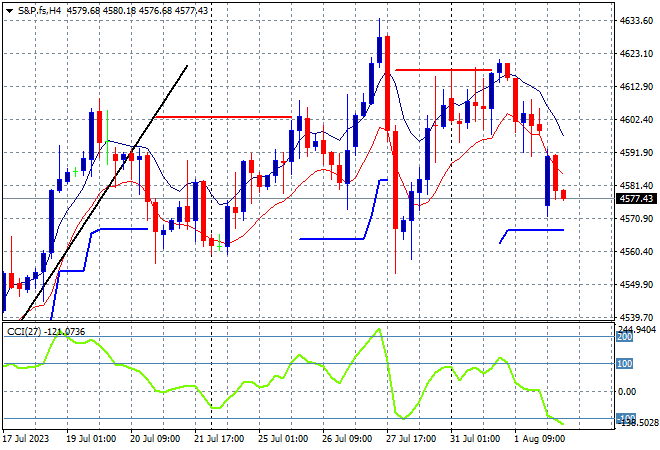Click the 4549.90 price axis label

(636, 285)
